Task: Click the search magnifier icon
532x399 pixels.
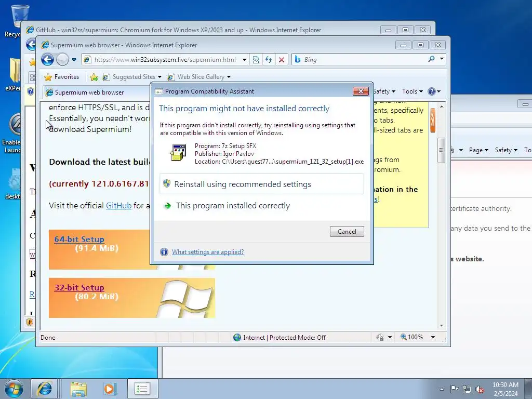Action: pos(431,59)
